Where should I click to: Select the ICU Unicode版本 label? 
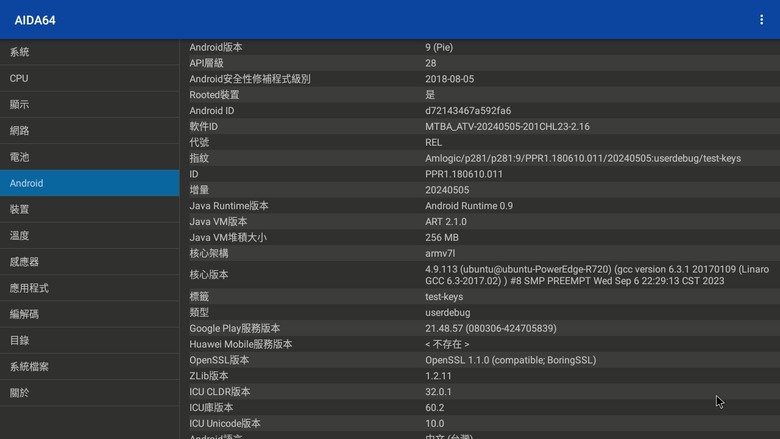tap(225, 424)
